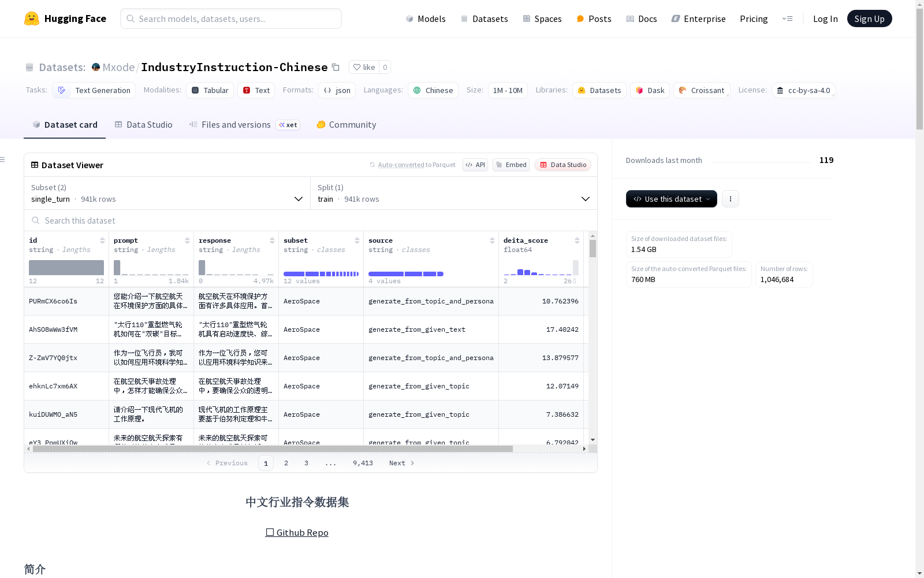924x578 pixels.
Task: Like the dataset with the heart button
Action: (x=364, y=67)
